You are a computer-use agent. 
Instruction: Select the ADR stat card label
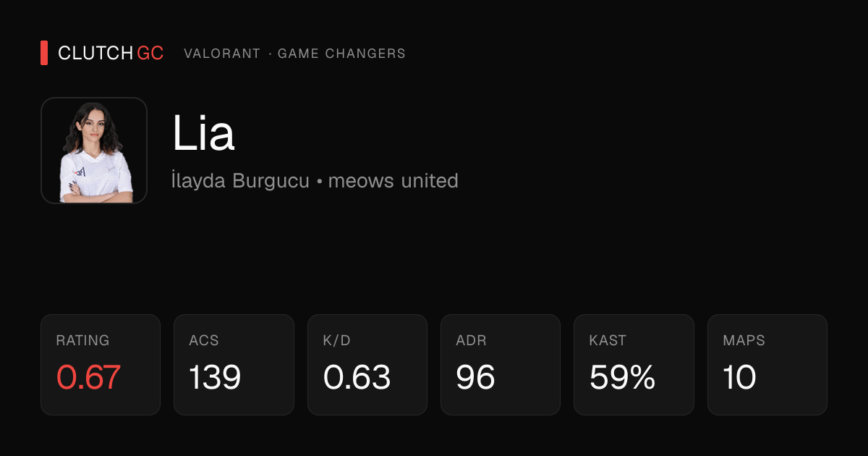(471, 340)
